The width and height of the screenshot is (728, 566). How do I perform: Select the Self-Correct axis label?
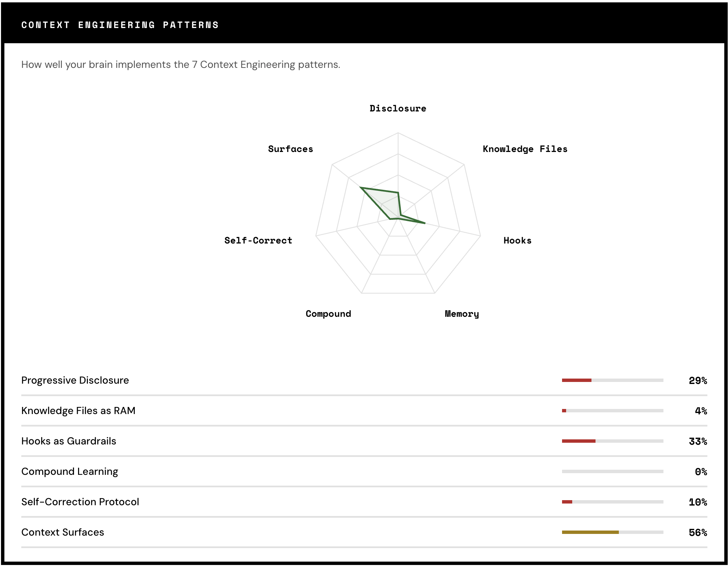[258, 240]
